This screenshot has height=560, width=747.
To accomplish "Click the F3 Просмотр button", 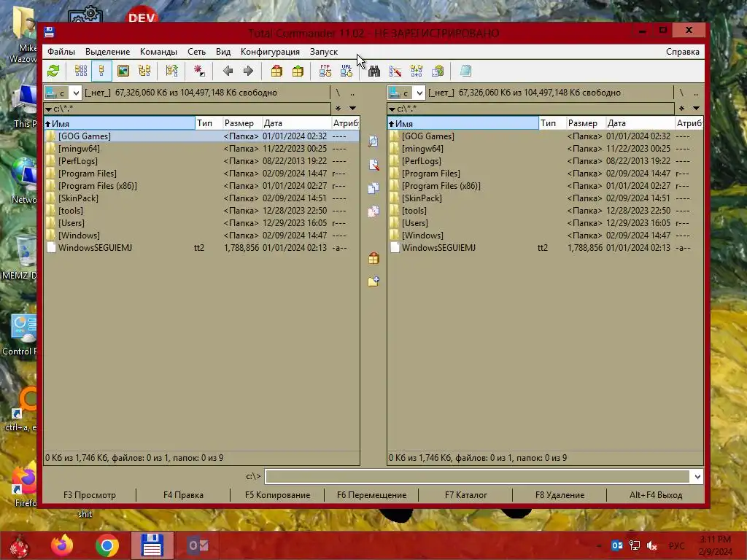I will (x=90, y=495).
